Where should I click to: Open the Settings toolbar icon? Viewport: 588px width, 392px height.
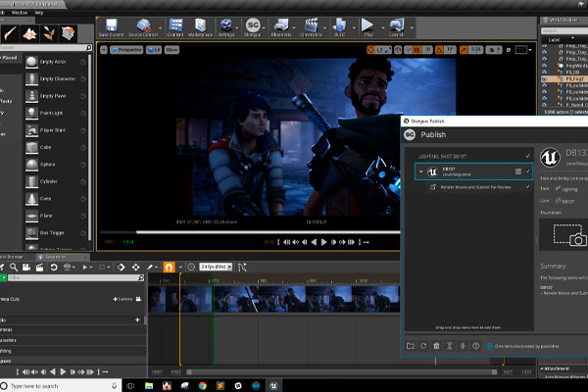225,25
